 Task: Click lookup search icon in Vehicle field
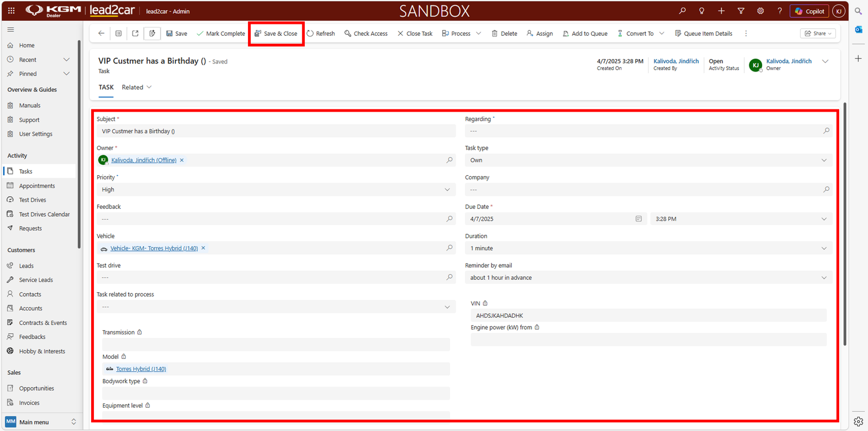coord(449,248)
